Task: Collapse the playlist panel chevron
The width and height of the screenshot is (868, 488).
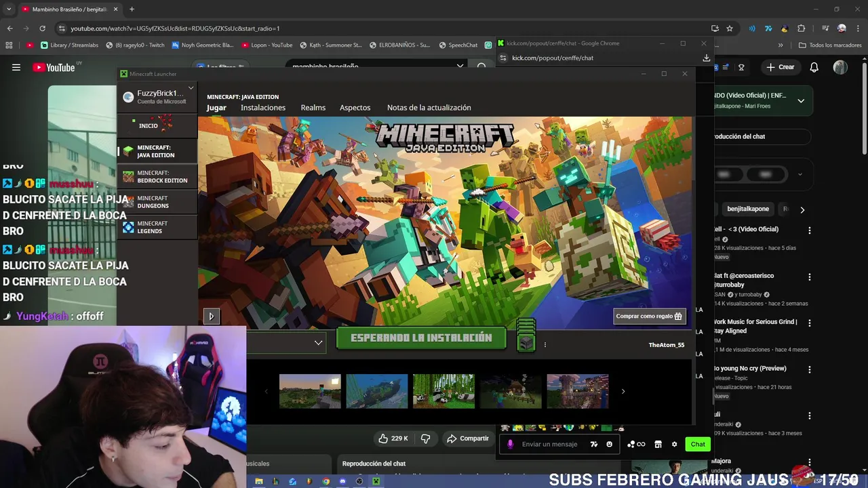Action: tap(801, 101)
